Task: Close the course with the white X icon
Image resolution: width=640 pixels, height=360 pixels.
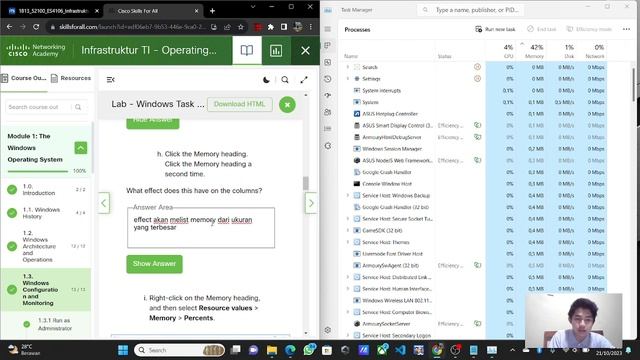Action: pos(305,51)
